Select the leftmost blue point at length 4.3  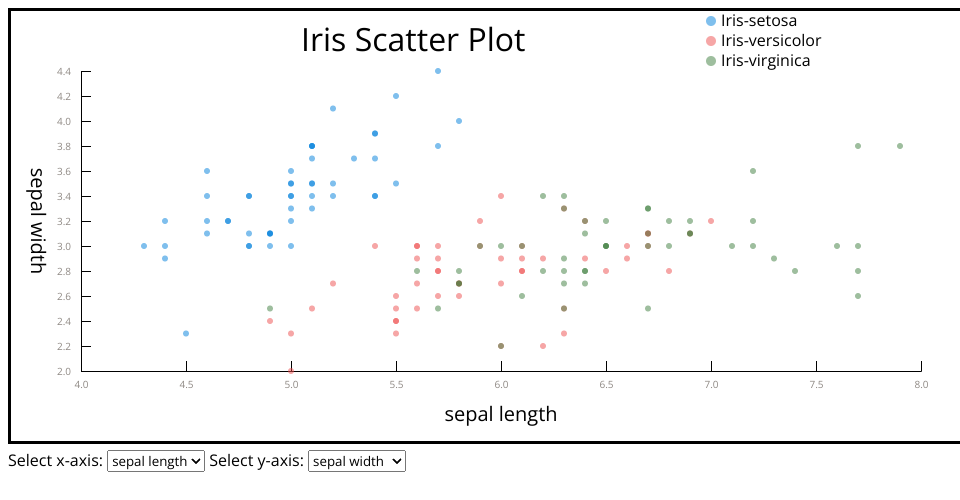(x=144, y=246)
